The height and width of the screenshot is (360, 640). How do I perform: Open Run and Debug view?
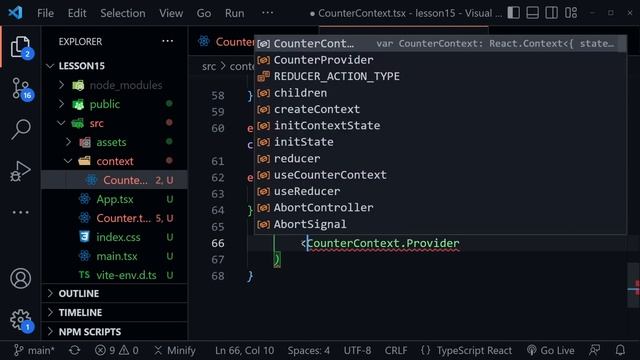pos(20,171)
